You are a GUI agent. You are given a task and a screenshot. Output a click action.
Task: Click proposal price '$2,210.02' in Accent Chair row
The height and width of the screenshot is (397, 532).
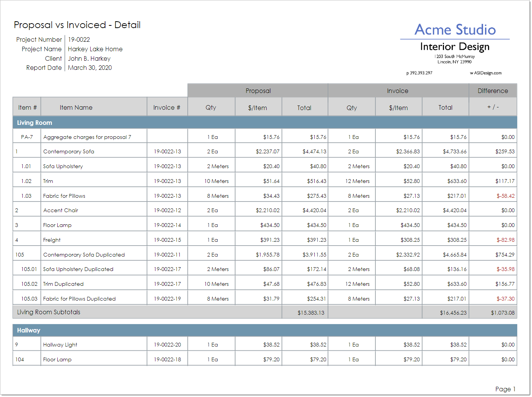[268, 210]
